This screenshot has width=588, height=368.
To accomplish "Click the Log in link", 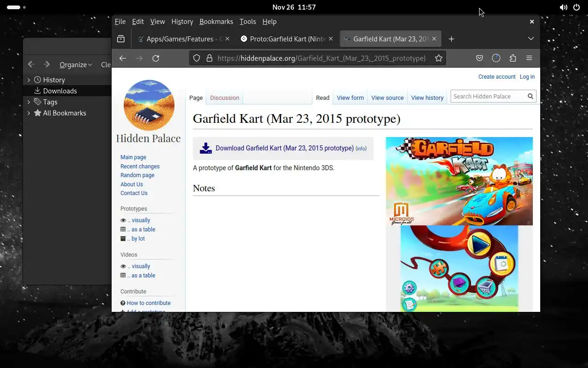I will click(x=527, y=77).
